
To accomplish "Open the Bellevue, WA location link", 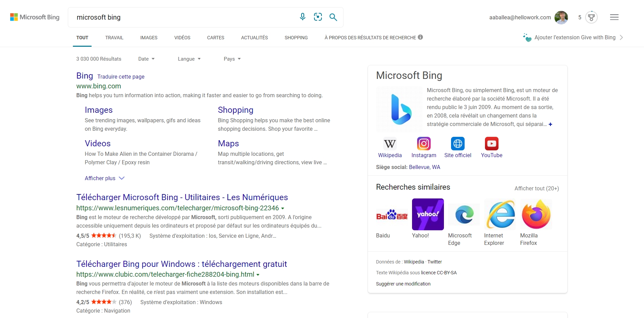I will coord(424,167).
